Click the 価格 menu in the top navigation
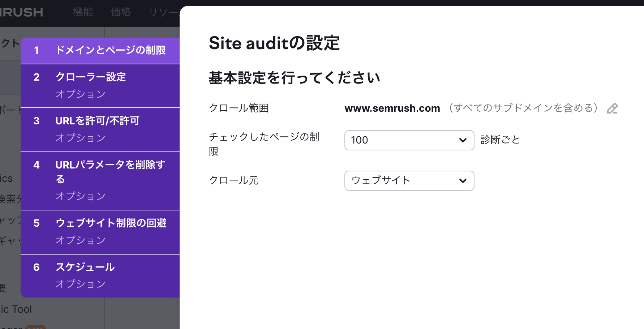The image size is (644, 329). (x=121, y=12)
